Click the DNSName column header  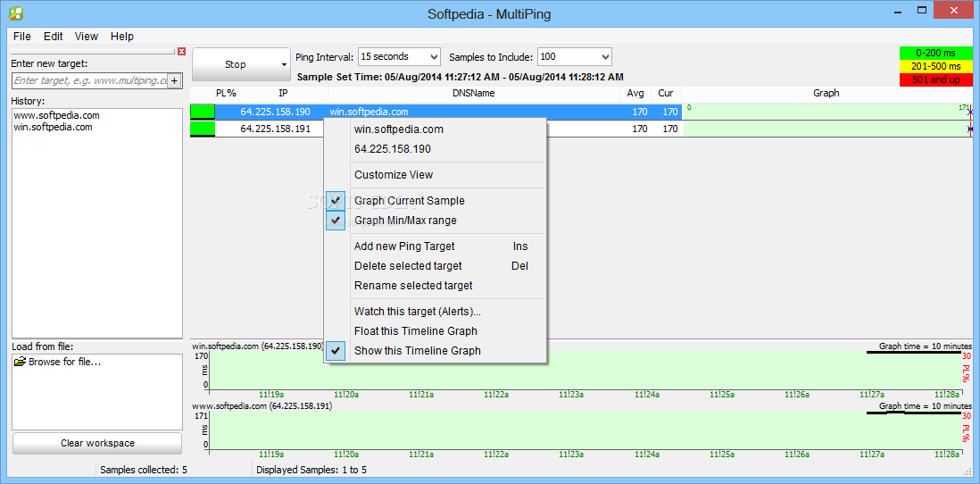click(x=474, y=93)
